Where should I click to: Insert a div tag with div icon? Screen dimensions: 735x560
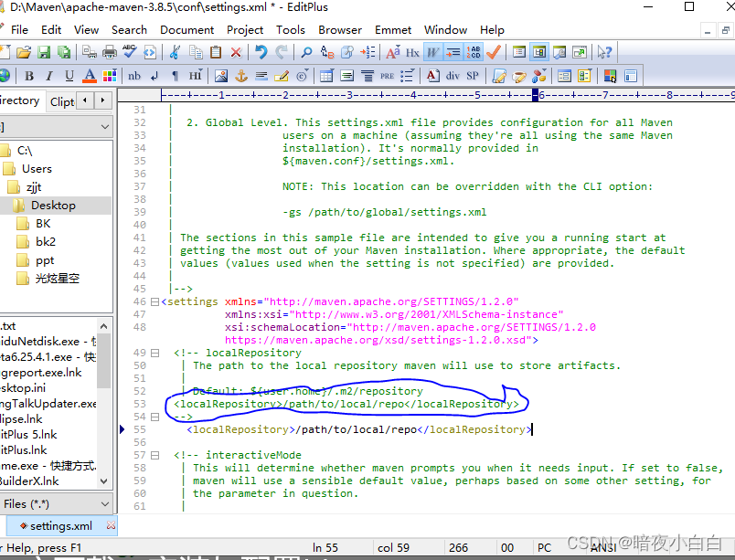[453, 76]
